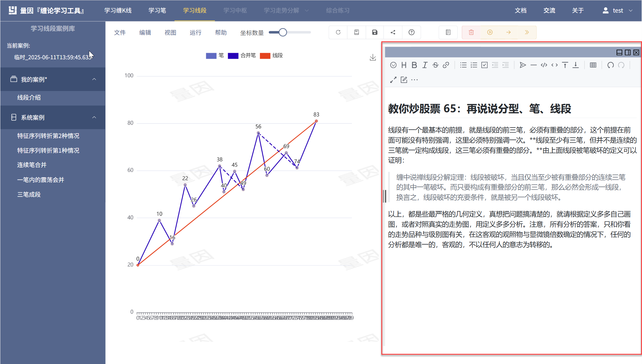Collapse the 系统案例 section

pos(95,117)
